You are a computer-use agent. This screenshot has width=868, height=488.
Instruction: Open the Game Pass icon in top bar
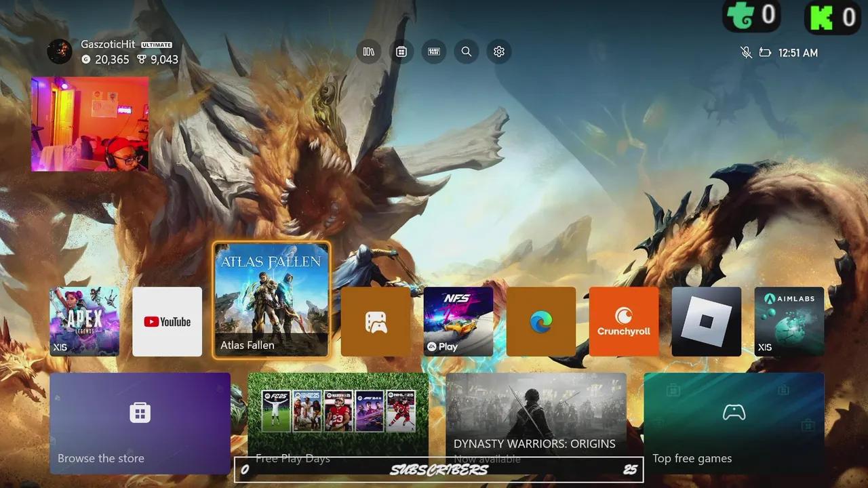433,52
